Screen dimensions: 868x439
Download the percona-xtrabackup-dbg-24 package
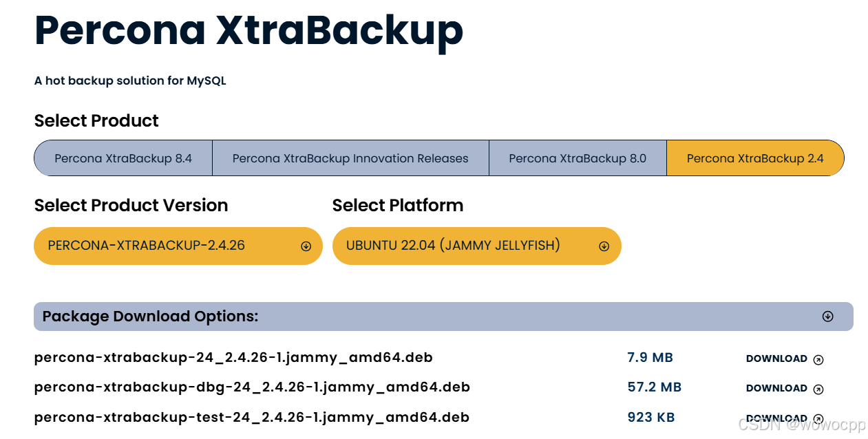(785, 388)
